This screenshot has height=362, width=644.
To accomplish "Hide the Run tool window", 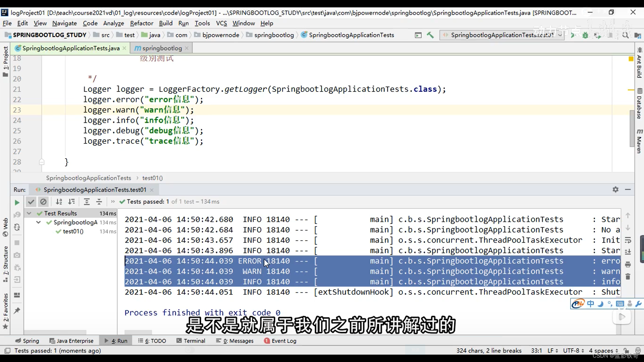I will pos(628,189).
